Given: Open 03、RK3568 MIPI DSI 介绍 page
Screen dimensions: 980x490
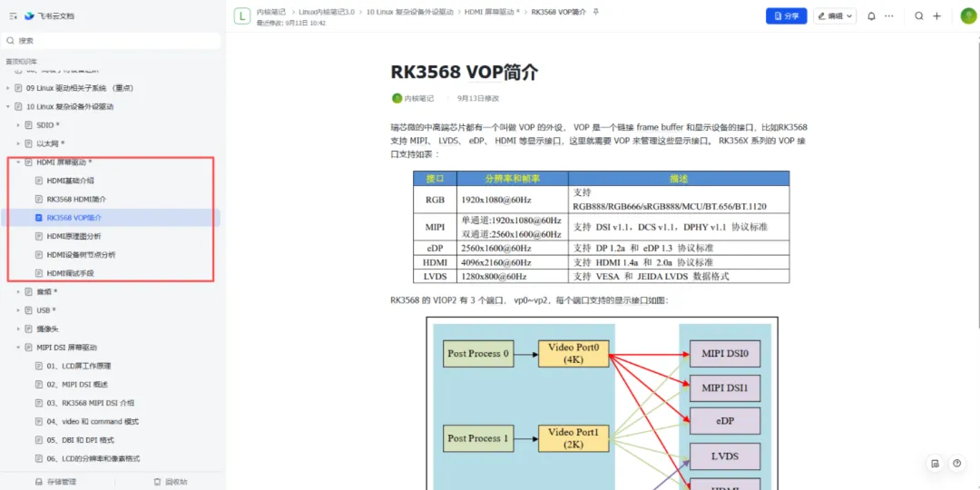Looking at the screenshot, I should (91, 403).
